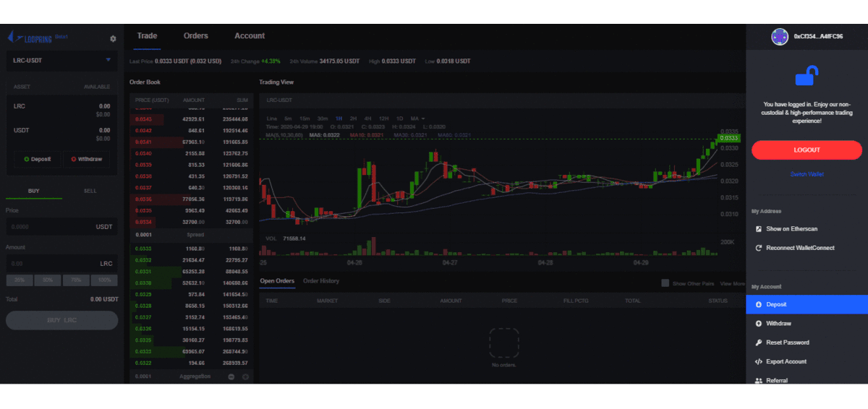Select Referral in the My Account menu
Screen dimensions: 868x409
tap(807, 380)
